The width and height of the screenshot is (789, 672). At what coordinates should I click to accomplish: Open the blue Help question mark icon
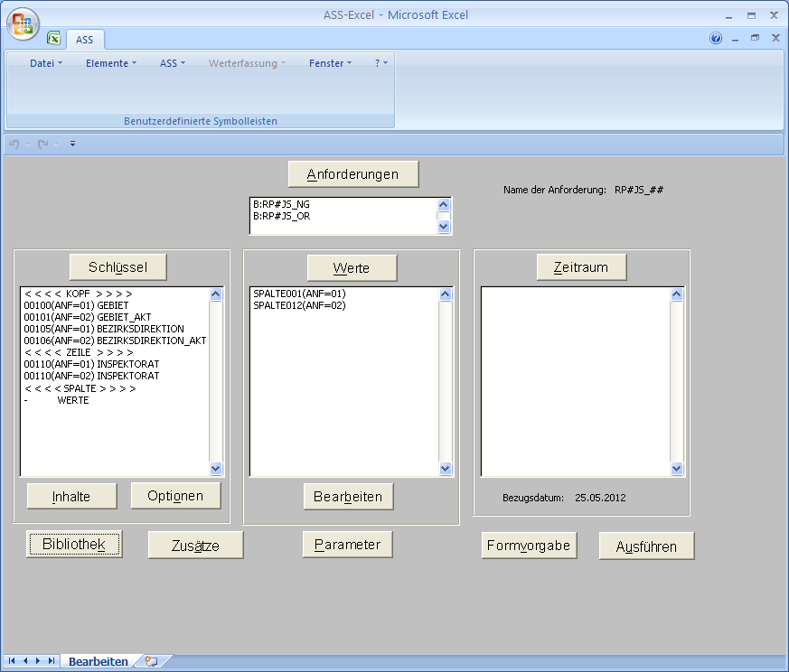click(x=716, y=39)
